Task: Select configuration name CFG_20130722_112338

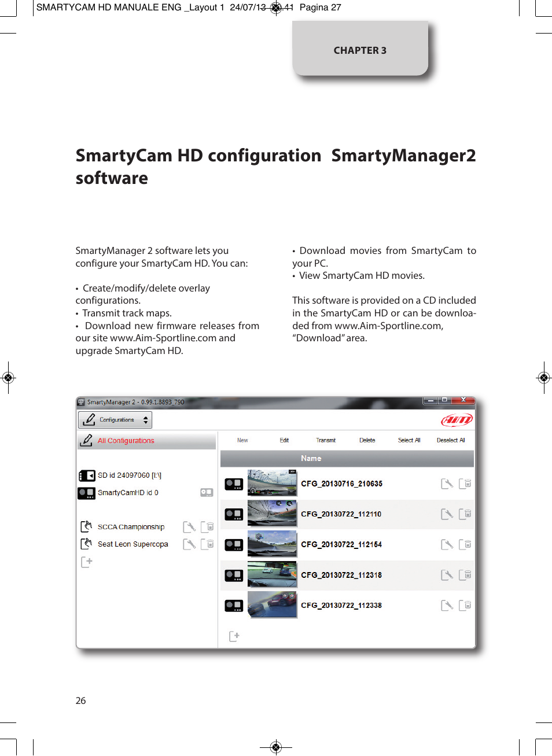Action: (x=341, y=605)
